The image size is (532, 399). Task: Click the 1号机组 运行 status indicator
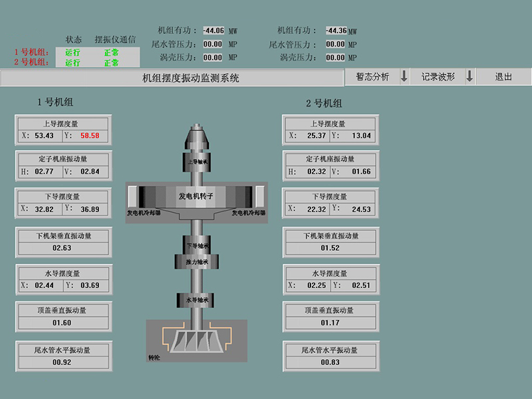click(x=72, y=52)
